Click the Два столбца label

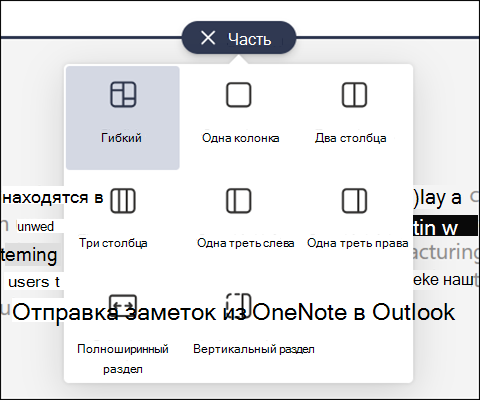[351, 138]
